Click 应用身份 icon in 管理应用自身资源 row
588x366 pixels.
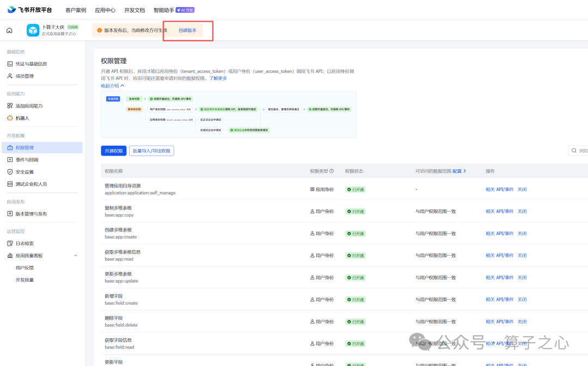pyautogui.click(x=312, y=190)
